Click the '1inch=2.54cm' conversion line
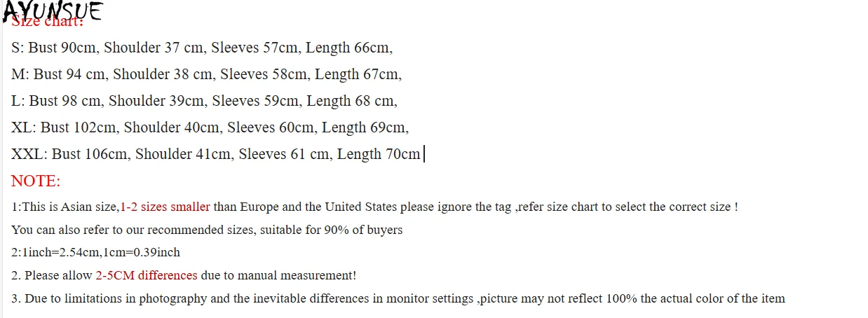868x318 pixels. tap(95, 253)
